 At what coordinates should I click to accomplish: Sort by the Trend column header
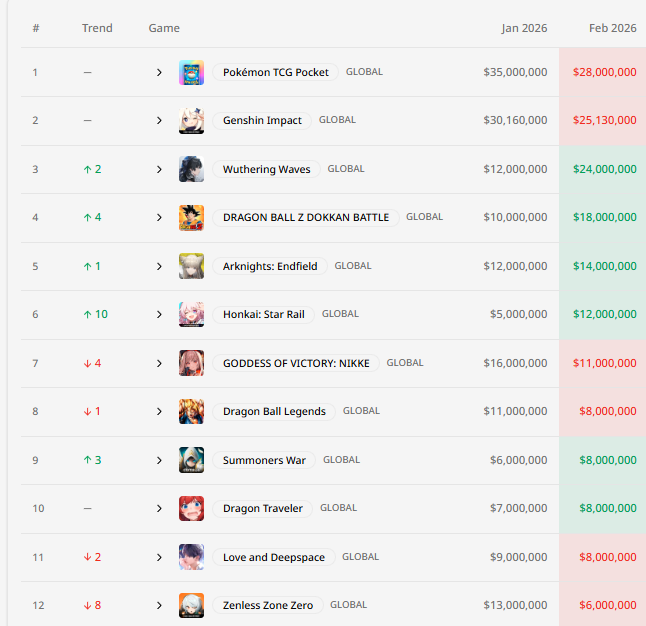(97, 28)
